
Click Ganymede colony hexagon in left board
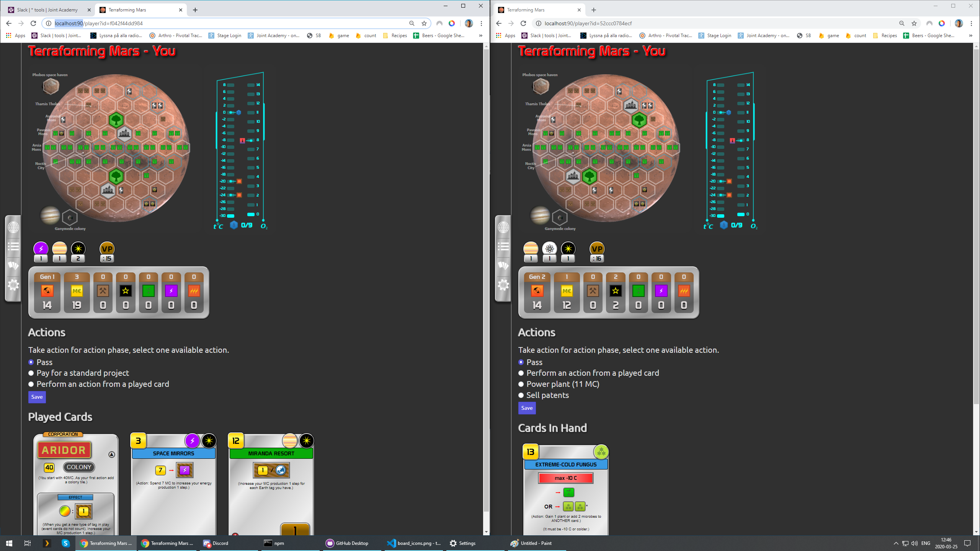pos(70,218)
